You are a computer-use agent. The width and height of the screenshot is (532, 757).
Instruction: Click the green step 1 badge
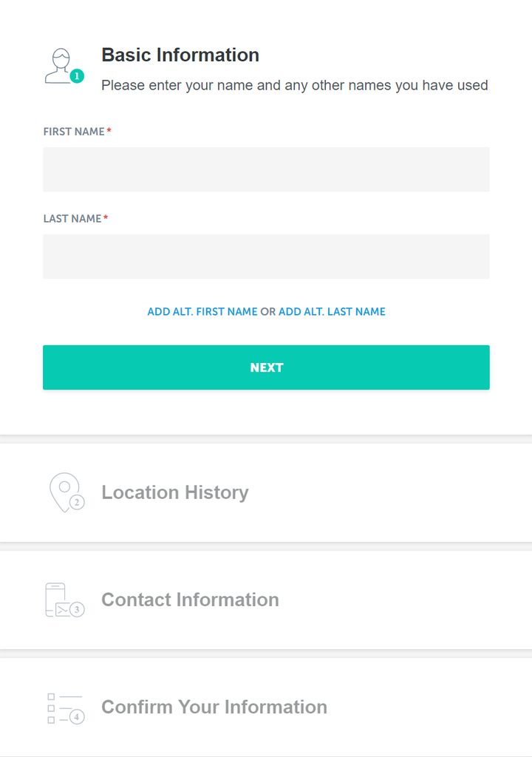[77, 76]
